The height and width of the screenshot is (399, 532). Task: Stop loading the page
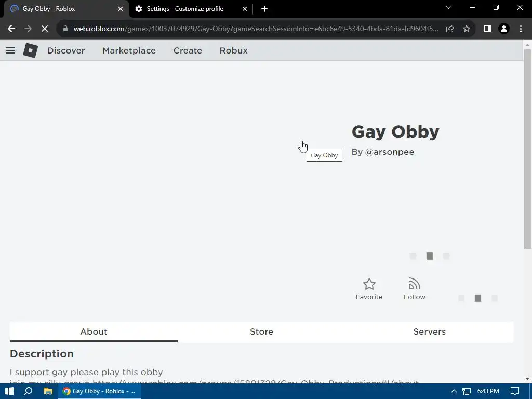pyautogui.click(x=45, y=29)
